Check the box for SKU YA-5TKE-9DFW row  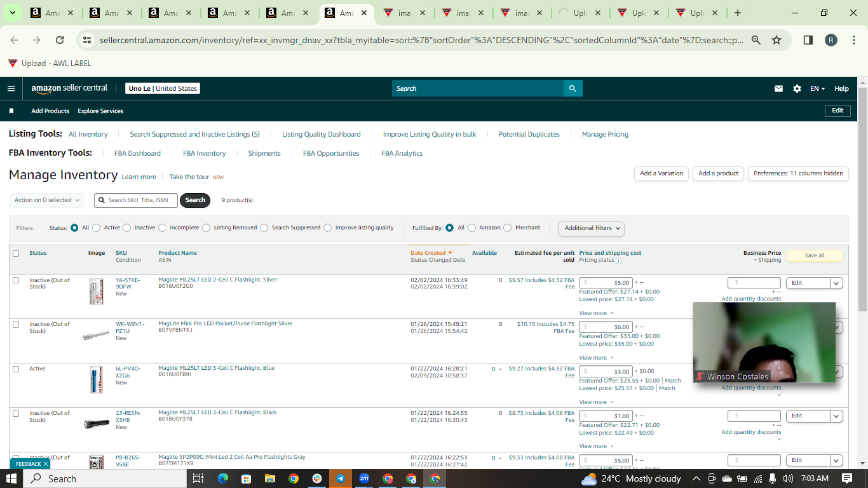[16, 280]
